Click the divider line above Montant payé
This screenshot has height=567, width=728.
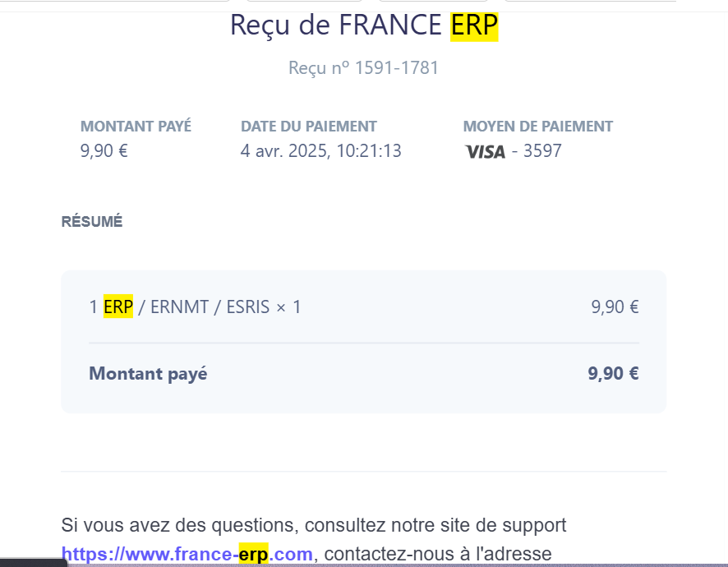coord(364,343)
